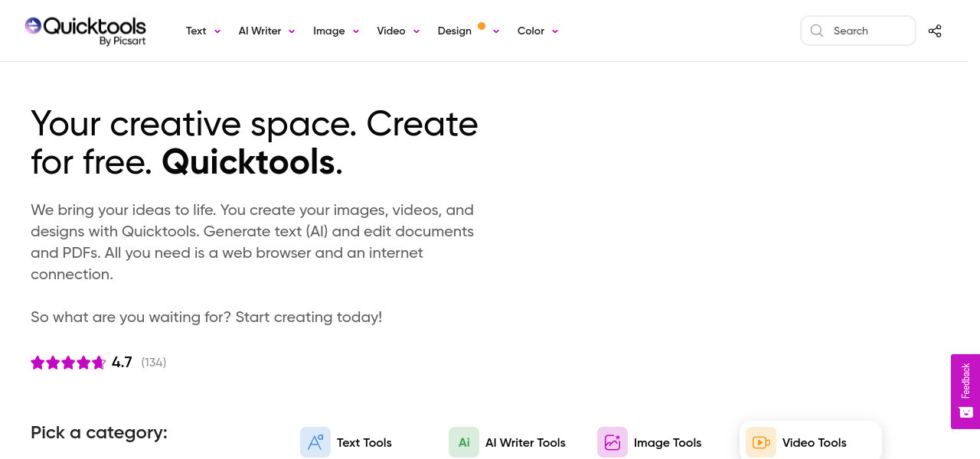
Task: Open the Design navigation menu
Action: coord(454,31)
